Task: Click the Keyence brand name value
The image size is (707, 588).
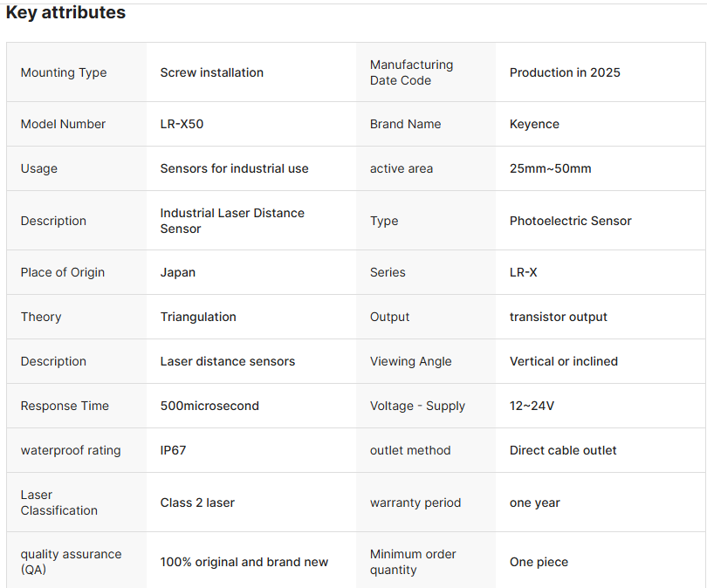Action: point(534,124)
